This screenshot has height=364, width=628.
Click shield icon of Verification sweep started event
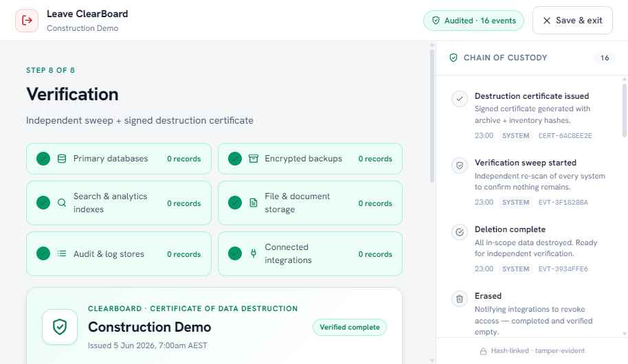[460, 166]
